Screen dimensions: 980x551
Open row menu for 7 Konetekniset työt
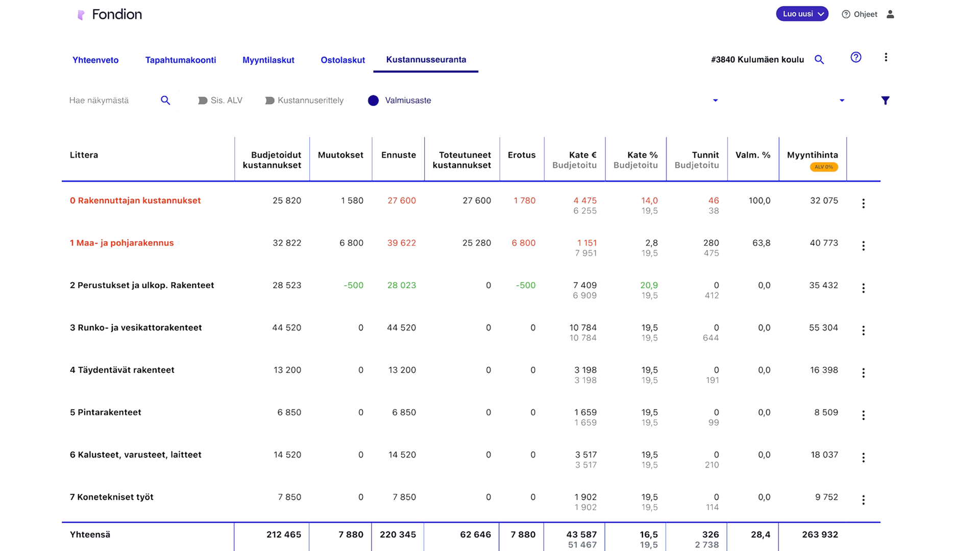[x=864, y=500]
